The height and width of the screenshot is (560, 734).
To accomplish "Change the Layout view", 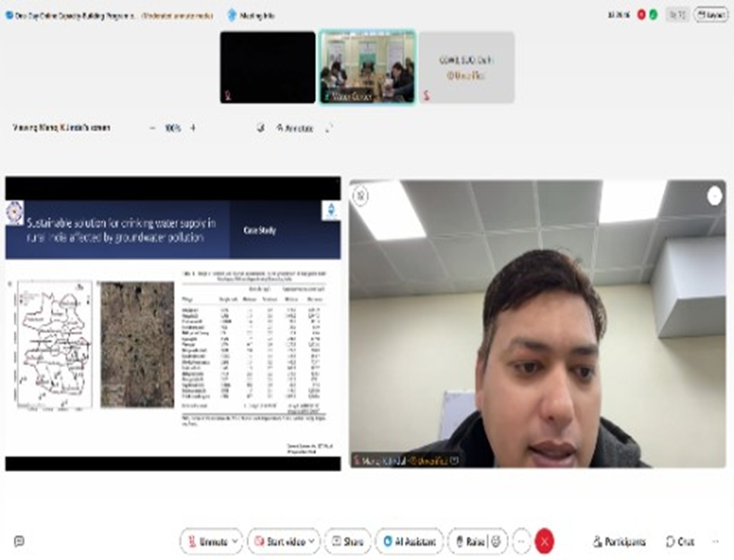I will tap(711, 15).
